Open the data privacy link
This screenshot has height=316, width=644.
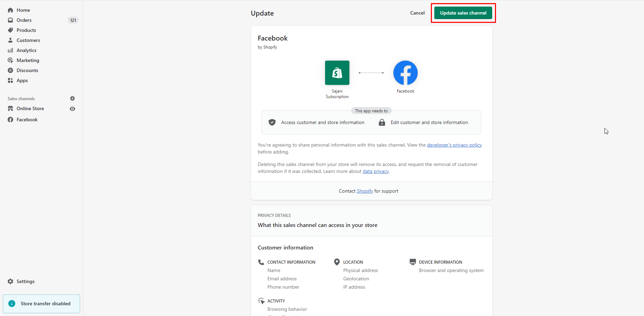(x=376, y=171)
